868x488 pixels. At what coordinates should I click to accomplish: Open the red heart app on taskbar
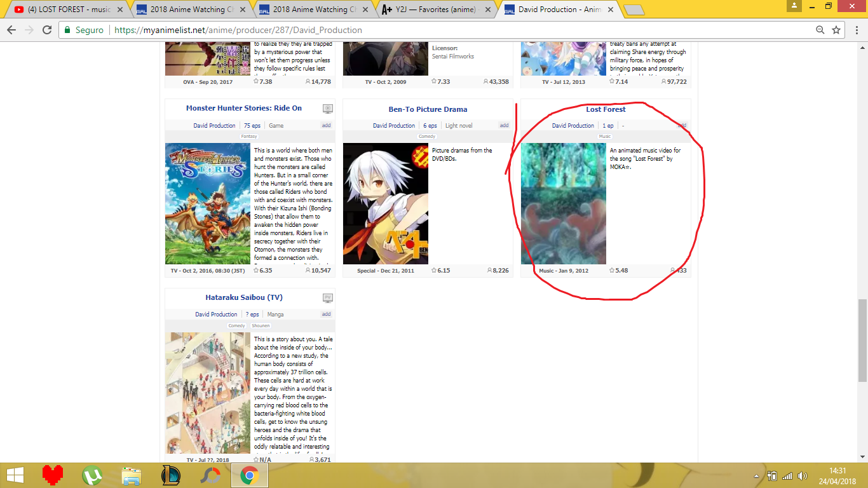tap(53, 475)
